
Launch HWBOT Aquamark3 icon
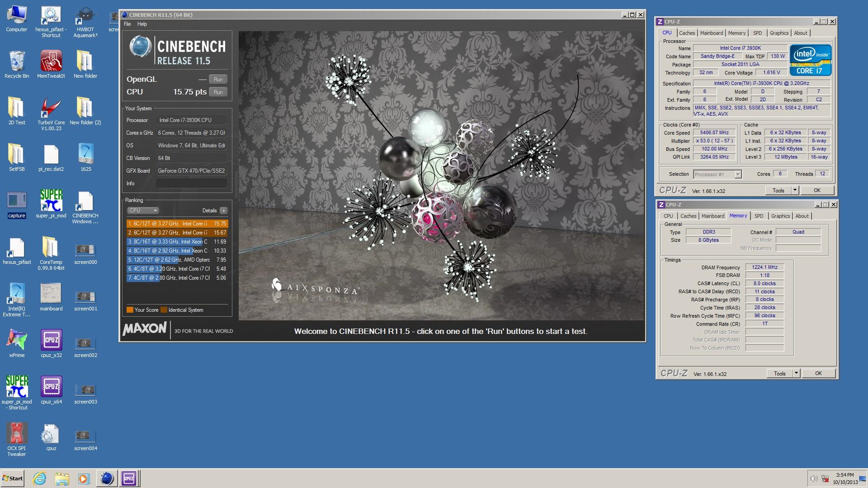tap(85, 22)
